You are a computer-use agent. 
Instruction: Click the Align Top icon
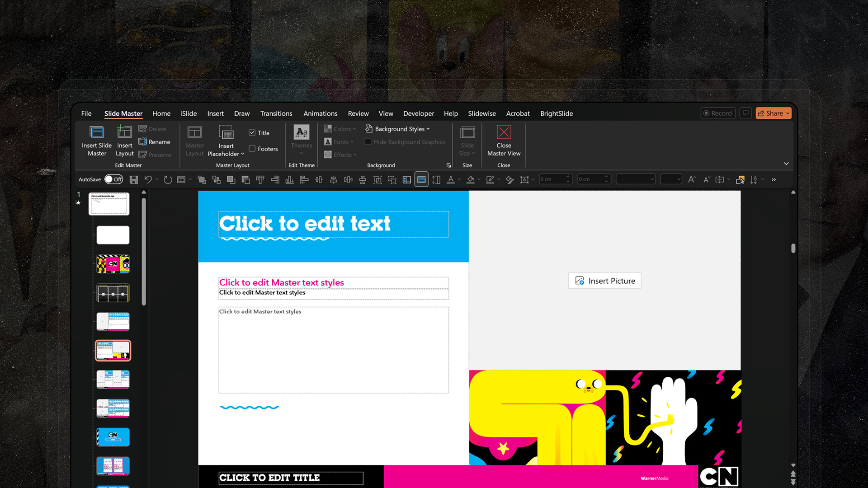260,179
